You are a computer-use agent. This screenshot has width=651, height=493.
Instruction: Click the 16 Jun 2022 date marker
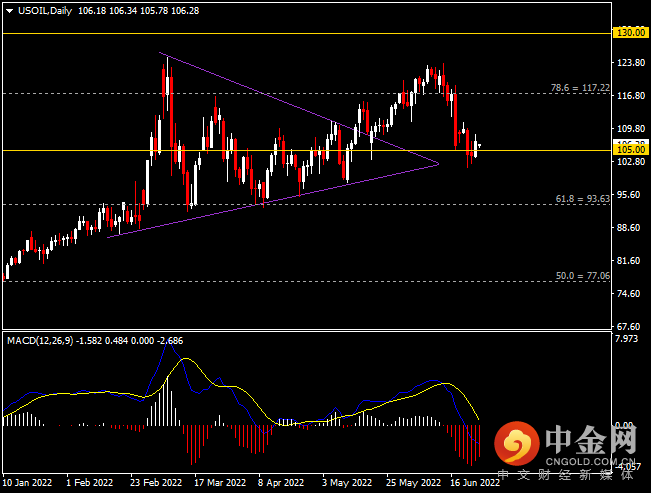coord(475,483)
